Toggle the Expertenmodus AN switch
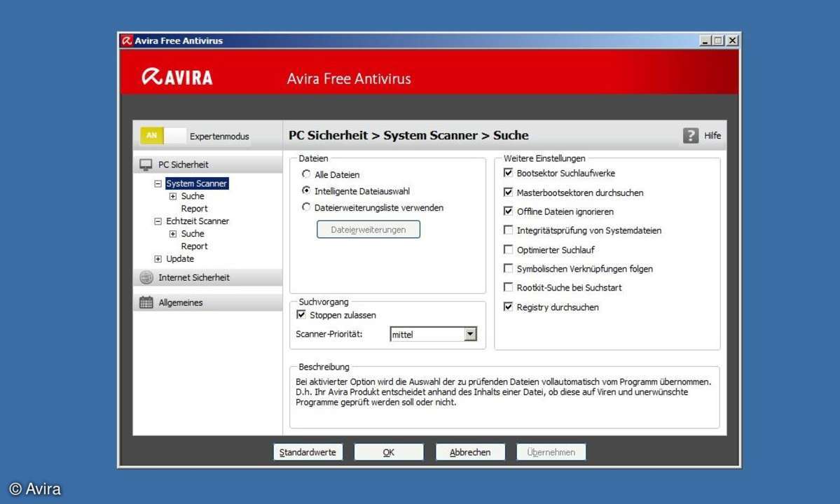Image resolution: width=840 pixels, height=504 pixels. point(163,136)
